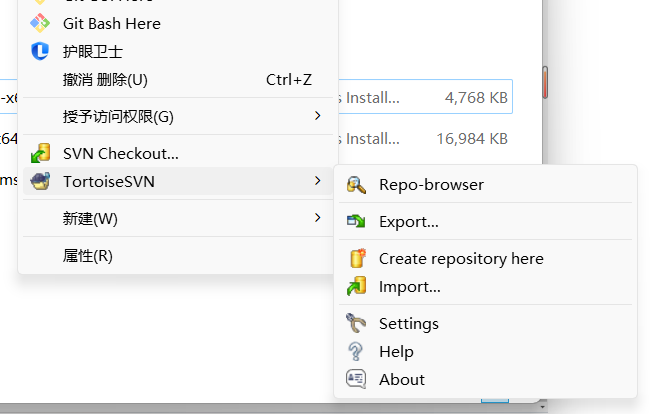The height and width of the screenshot is (414, 650).
Task: Click the Git Bash Here icon
Action: (40, 23)
